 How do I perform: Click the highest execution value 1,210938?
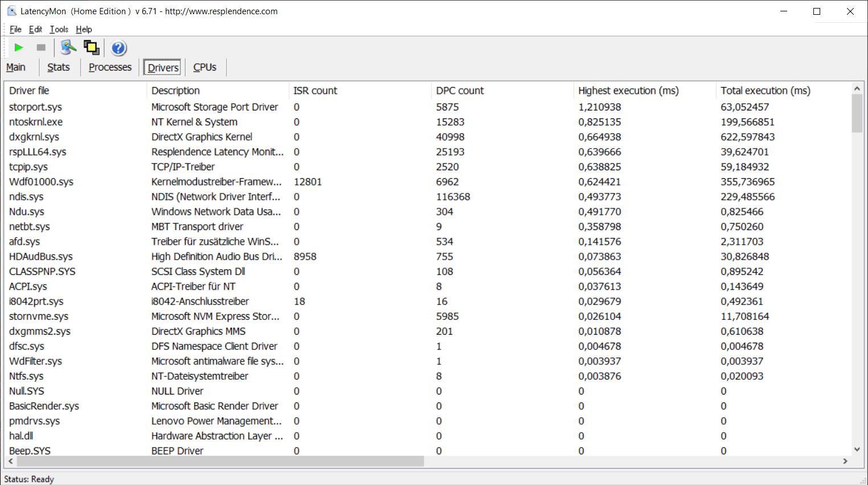pos(599,107)
